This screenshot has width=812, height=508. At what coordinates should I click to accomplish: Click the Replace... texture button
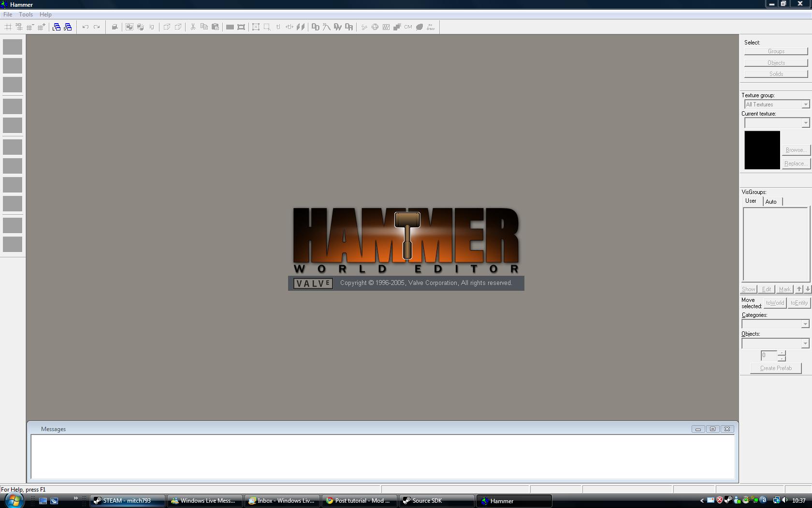point(796,164)
